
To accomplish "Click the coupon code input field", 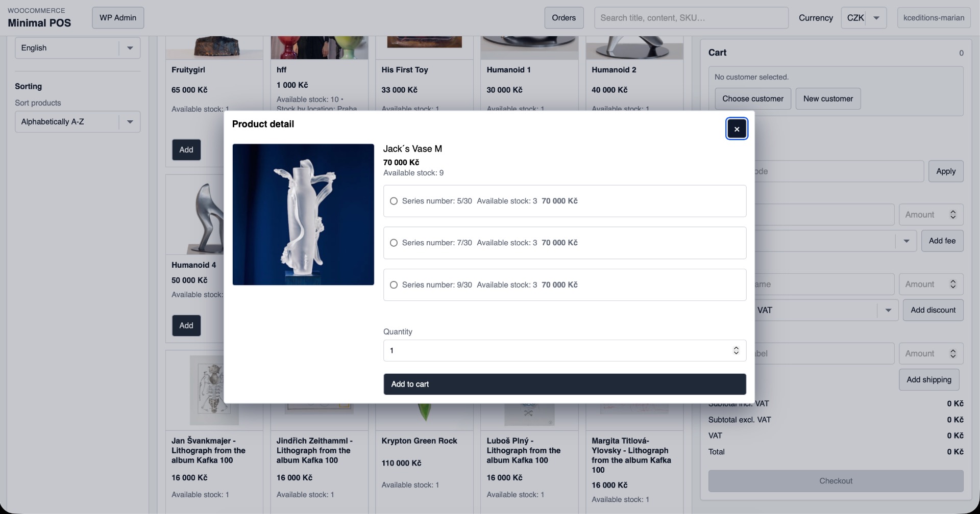I will point(839,171).
